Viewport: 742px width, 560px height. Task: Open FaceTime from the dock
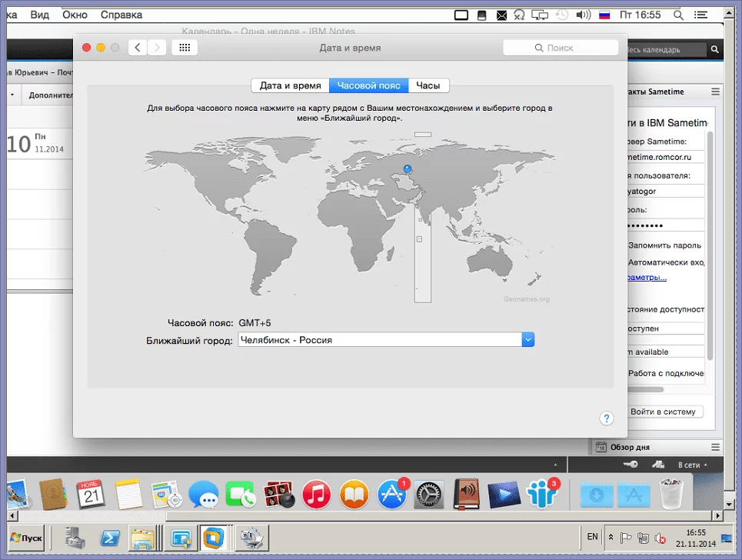pos(241,495)
